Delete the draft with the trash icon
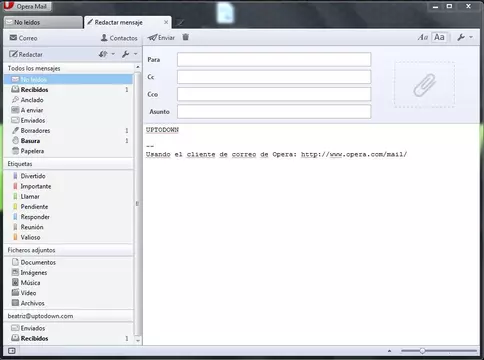 click(186, 37)
